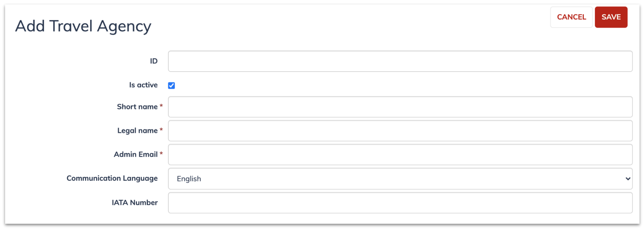Click the chevron arrow of the language dropdown
This screenshot has height=229, width=644.
tap(628, 179)
